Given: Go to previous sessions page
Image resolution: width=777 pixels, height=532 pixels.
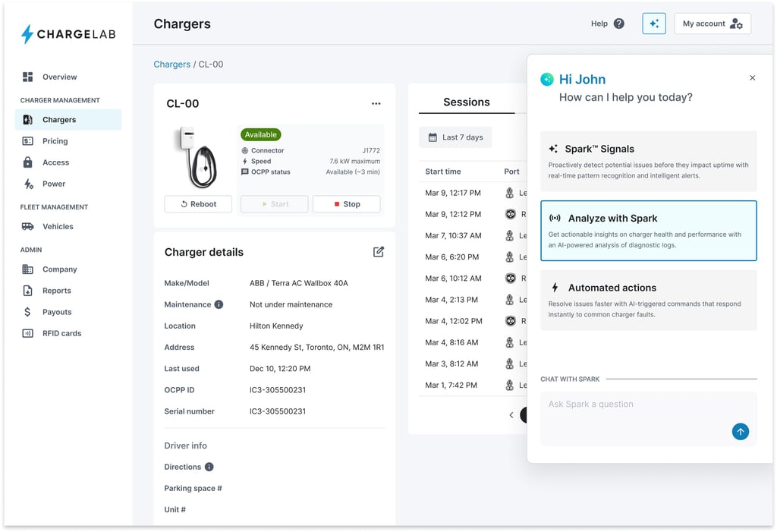Looking at the screenshot, I should click(x=511, y=415).
